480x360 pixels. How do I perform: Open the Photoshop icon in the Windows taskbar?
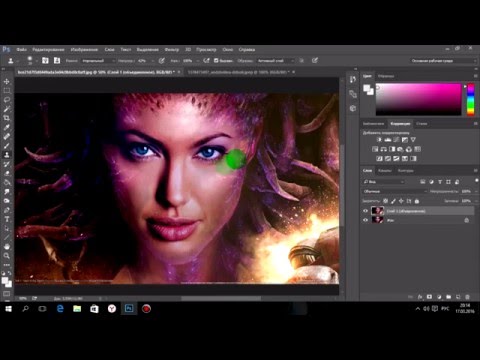129,309
